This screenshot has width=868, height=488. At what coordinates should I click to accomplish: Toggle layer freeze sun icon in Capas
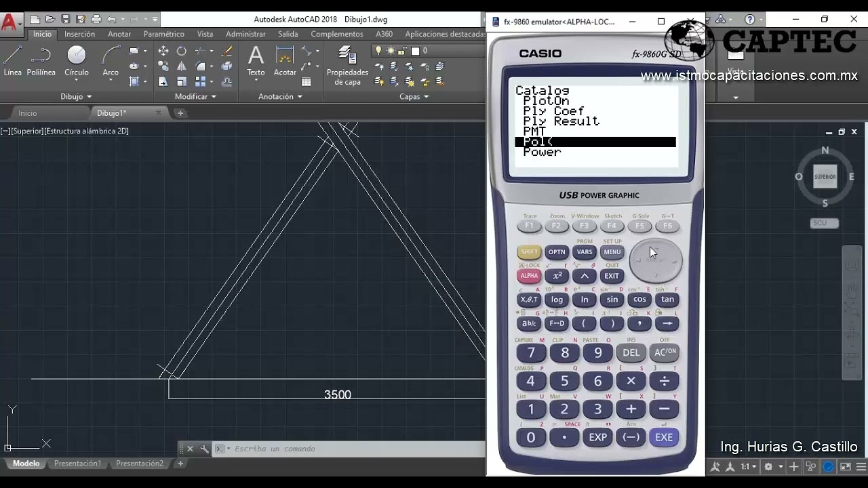(389, 51)
